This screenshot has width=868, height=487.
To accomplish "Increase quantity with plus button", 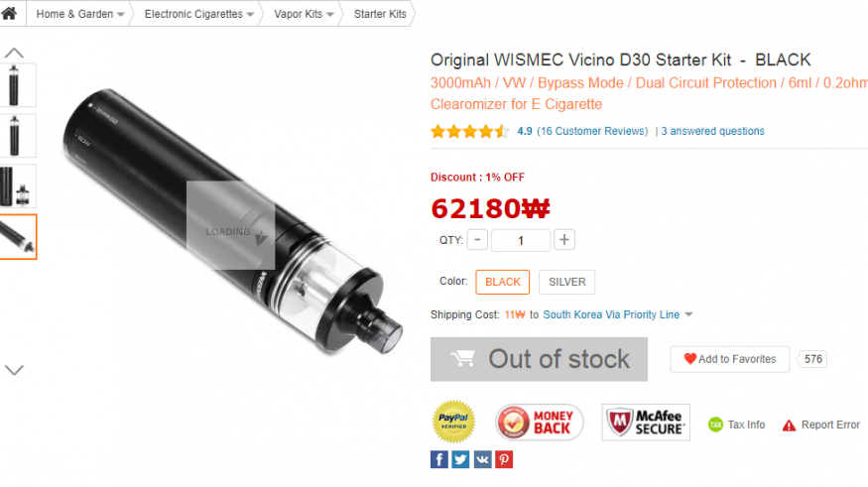I will 564,240.
